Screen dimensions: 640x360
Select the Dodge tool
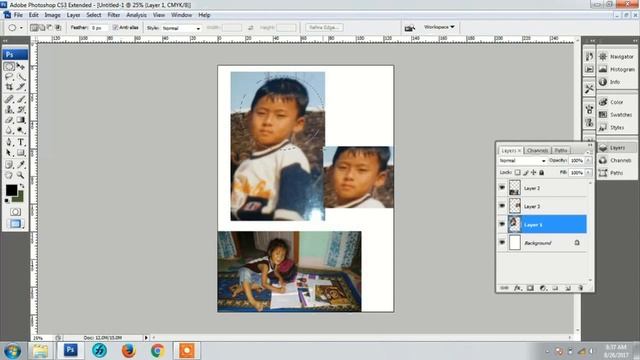21,130
